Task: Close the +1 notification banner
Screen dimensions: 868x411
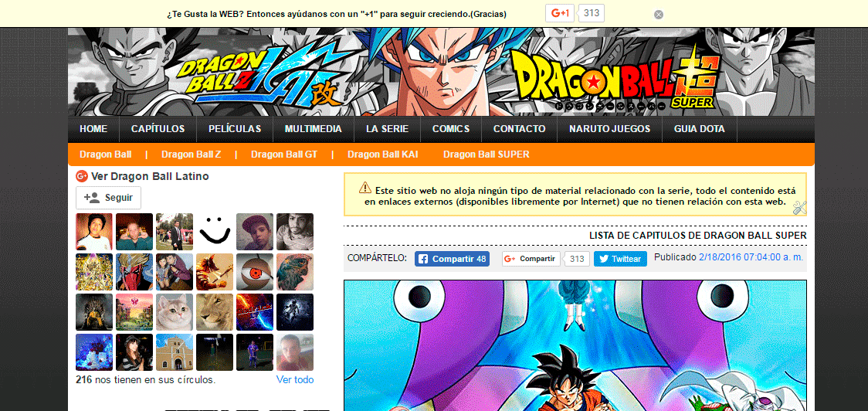Action: [x=658, y=15]
